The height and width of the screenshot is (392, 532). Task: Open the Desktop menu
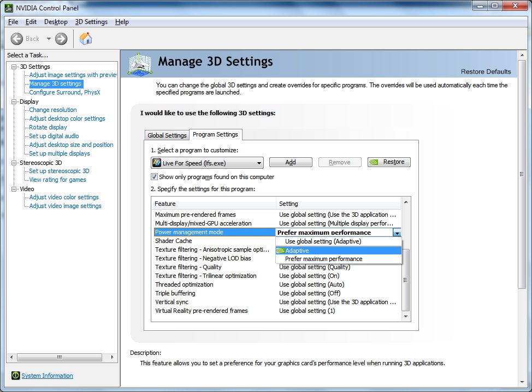point(56,22)
